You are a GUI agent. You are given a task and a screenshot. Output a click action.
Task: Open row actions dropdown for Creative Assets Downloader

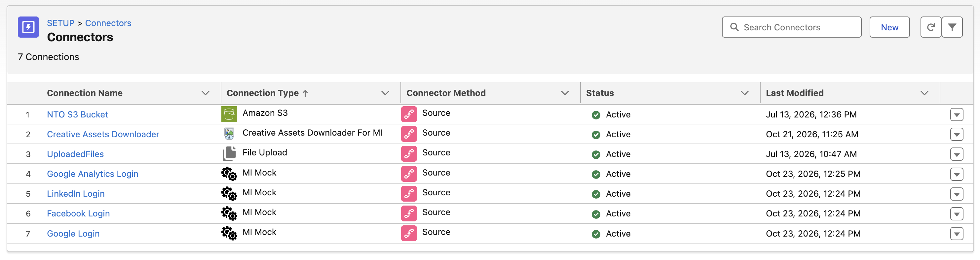957,134
